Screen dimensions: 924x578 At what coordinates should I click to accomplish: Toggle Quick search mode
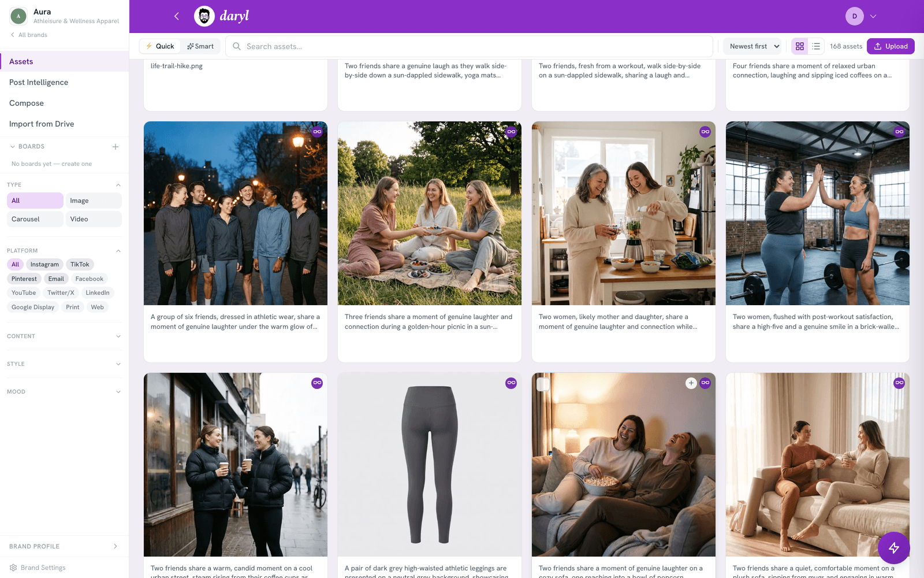pyautogui.click(x=160, y=46)
